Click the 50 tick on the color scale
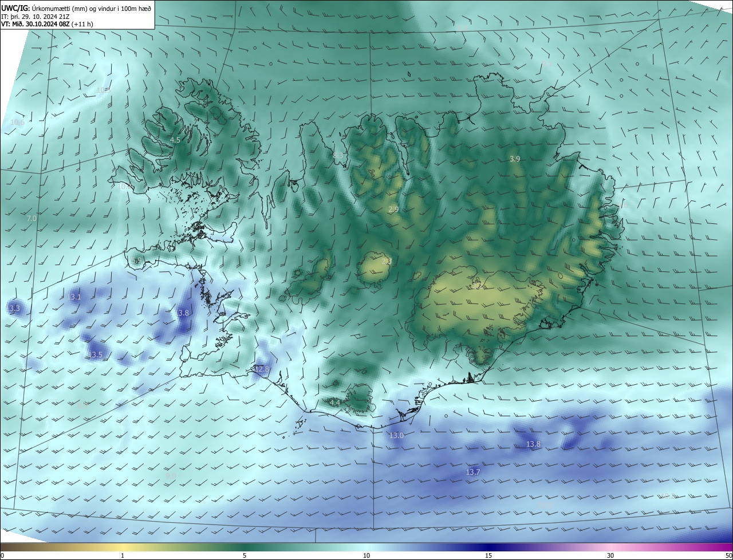This screenshot has width=733, height=560. point(728,555)
